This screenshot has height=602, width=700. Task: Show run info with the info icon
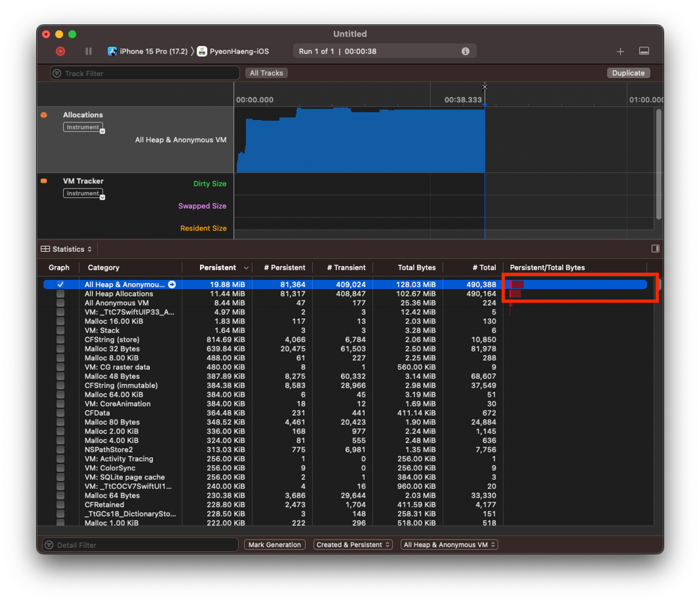(465, 51)
